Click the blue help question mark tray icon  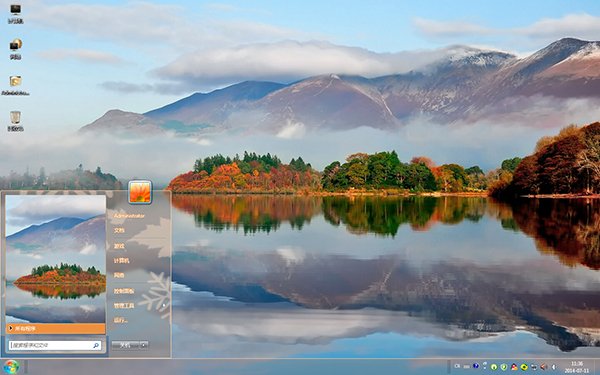tap(476, 366)
